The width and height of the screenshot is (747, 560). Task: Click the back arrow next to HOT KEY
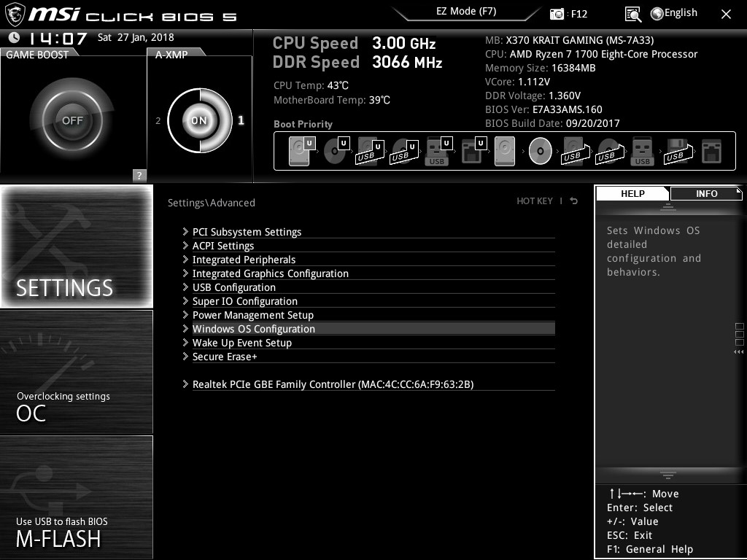click(x=574, y=201)
